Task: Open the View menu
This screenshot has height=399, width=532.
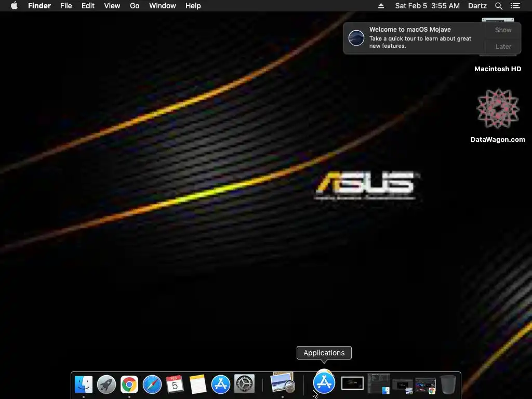Action: point(112,6)
